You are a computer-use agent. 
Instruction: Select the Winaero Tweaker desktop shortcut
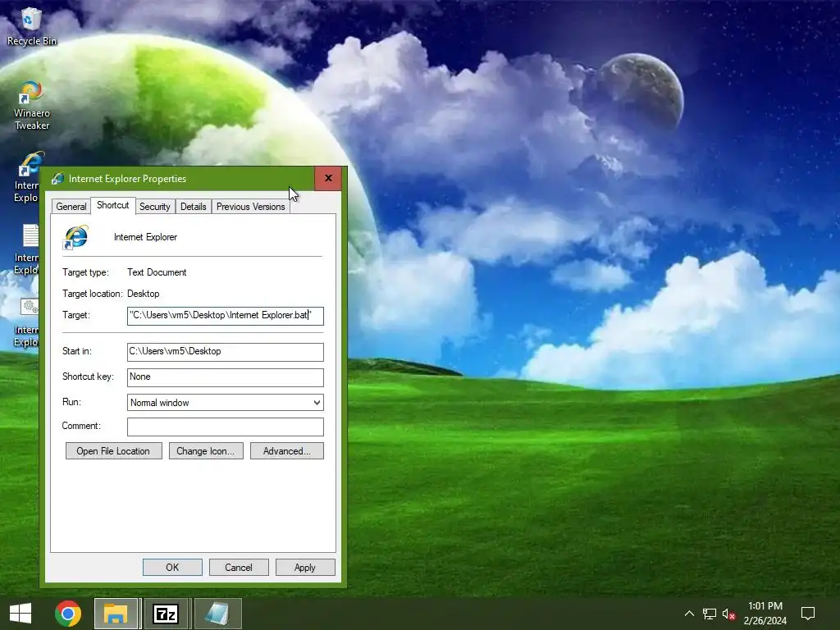[32, 106]
